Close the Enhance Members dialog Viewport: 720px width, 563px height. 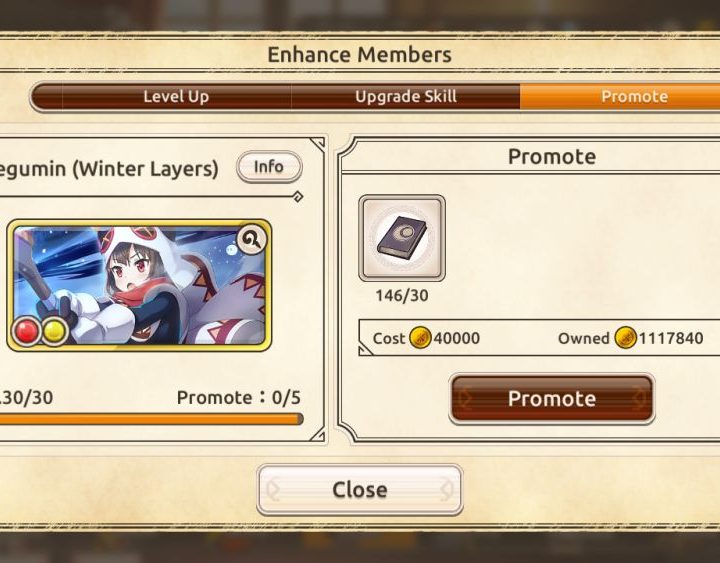pyautogui.click(x=360, y=490)
